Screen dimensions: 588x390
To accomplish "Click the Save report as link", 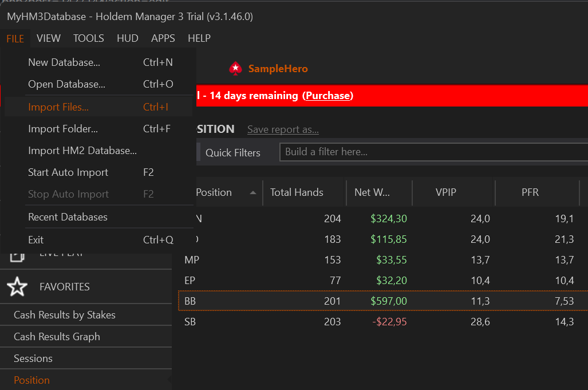I will pos(282,129).
